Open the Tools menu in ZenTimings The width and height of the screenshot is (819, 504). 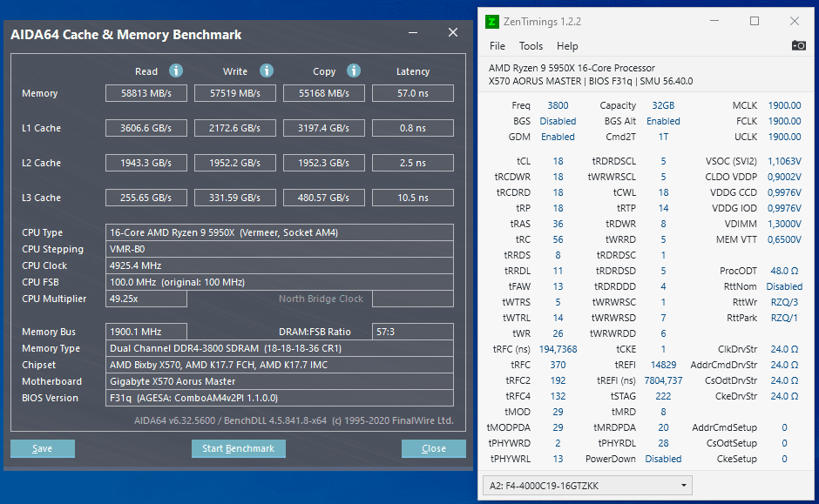531,46
